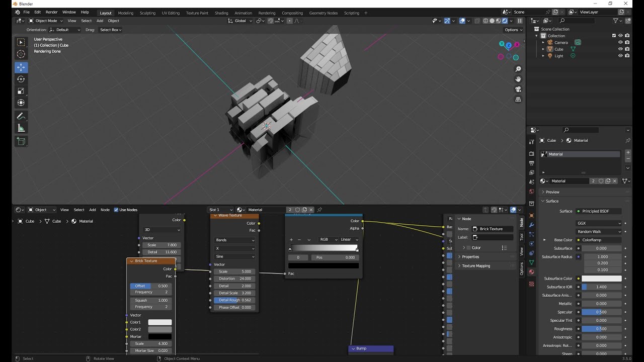Disable the Cube in renders
Screen dimensions: 644x362
[627, 49]
